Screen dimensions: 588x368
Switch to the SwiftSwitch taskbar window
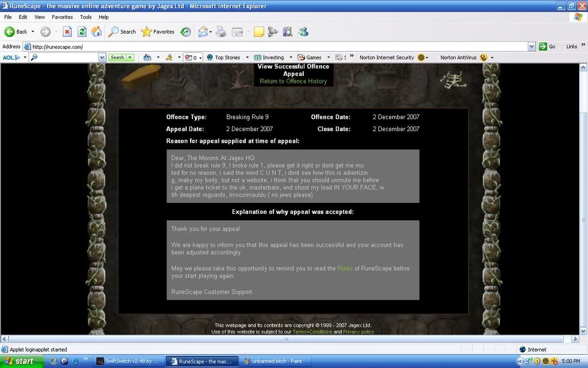(x=128, y=361)
